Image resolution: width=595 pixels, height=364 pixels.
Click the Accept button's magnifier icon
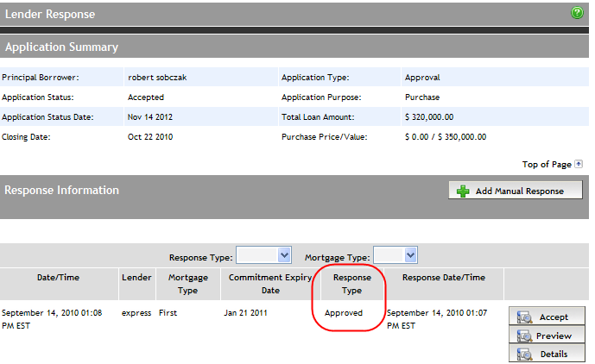pos(524,317)
